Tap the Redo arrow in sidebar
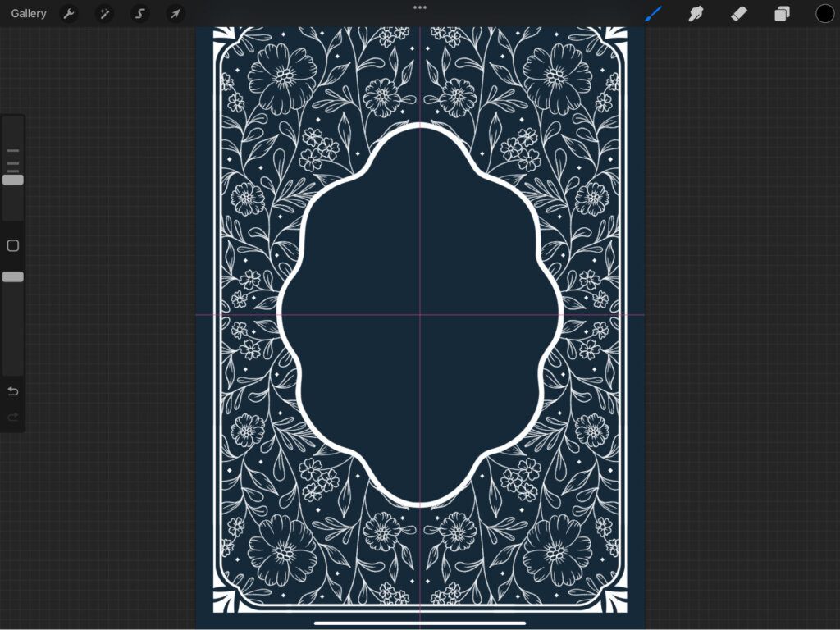Viewport: 840px width, 630px height. pyautogui.click(x=12, y=417)
